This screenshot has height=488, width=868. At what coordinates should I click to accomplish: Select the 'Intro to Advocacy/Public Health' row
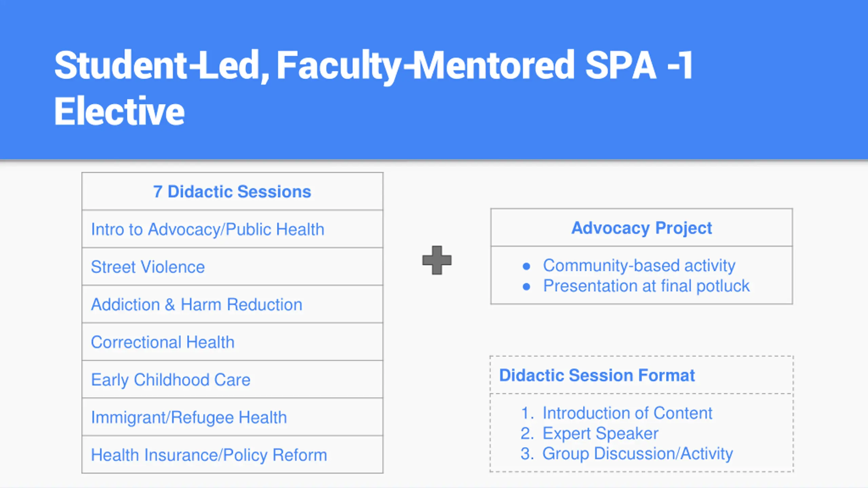point(232,229)
